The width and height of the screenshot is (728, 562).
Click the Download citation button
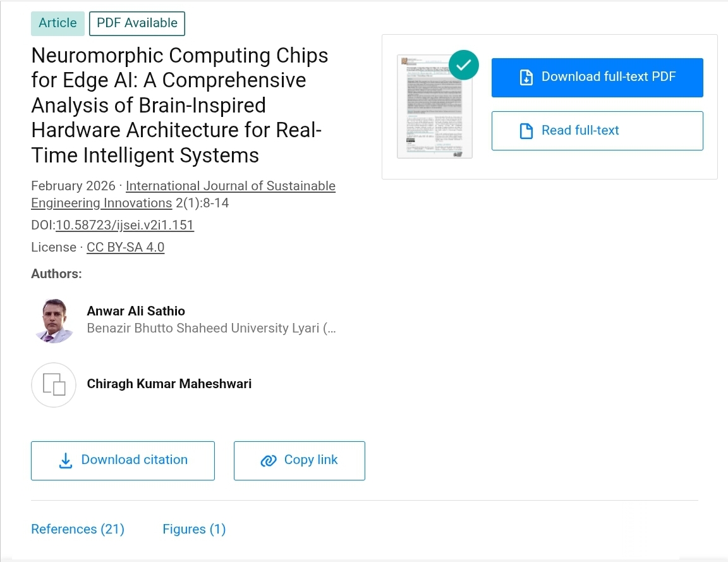[x=123, y=460]
